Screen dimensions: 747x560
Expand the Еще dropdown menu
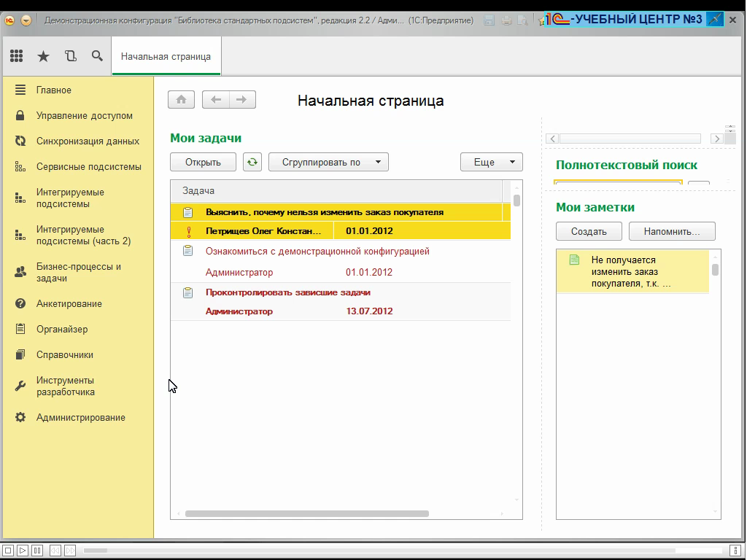click(492, 162)
